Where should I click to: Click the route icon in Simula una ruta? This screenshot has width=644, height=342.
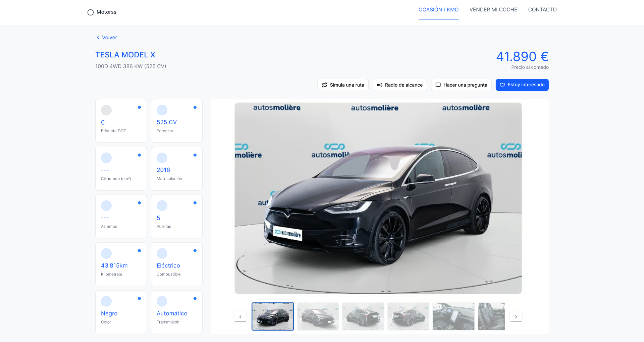coord(324,85)
